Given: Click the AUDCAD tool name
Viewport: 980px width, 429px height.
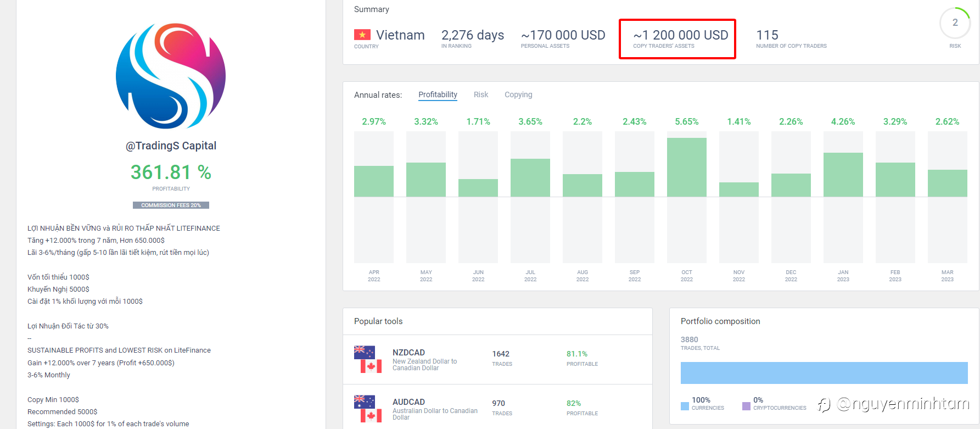Looking at the screenshot, I should click(x=408, y=402).
